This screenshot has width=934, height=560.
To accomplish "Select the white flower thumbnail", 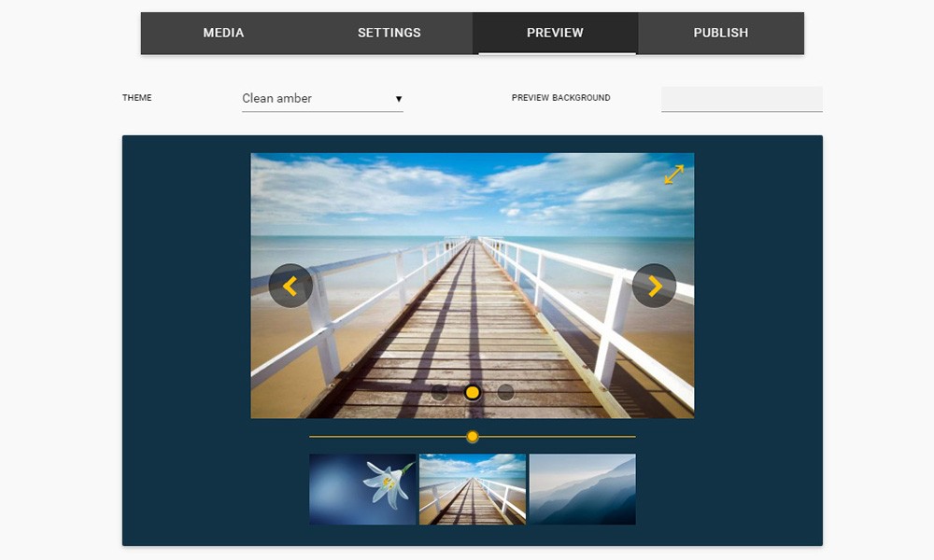I will click(362, 489).
